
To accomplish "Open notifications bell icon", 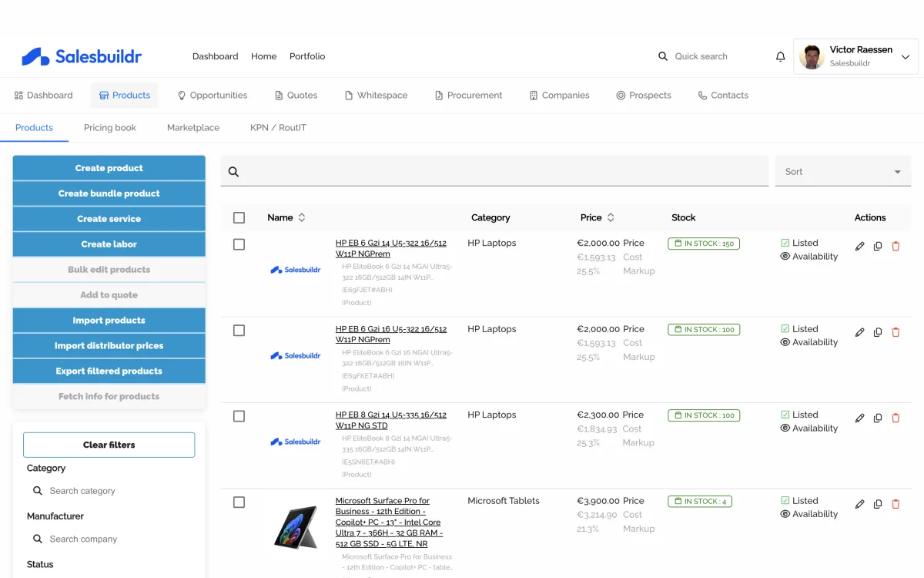I will [780, 56].
